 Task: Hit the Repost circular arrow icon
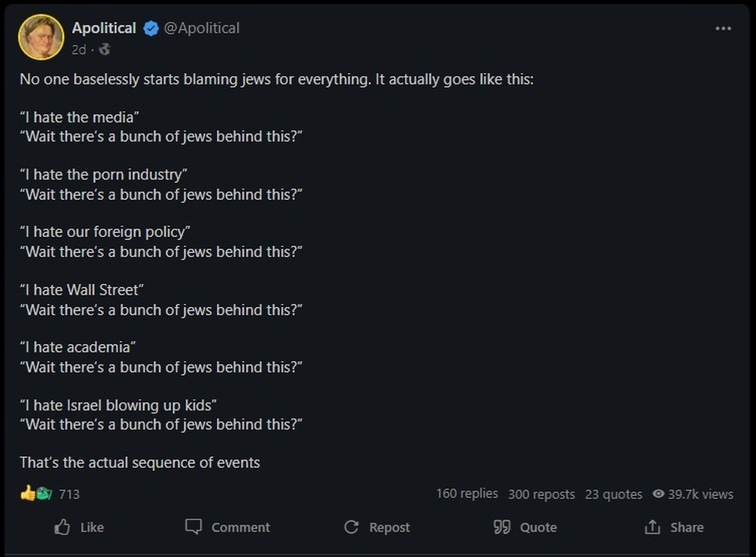(351, 527)
